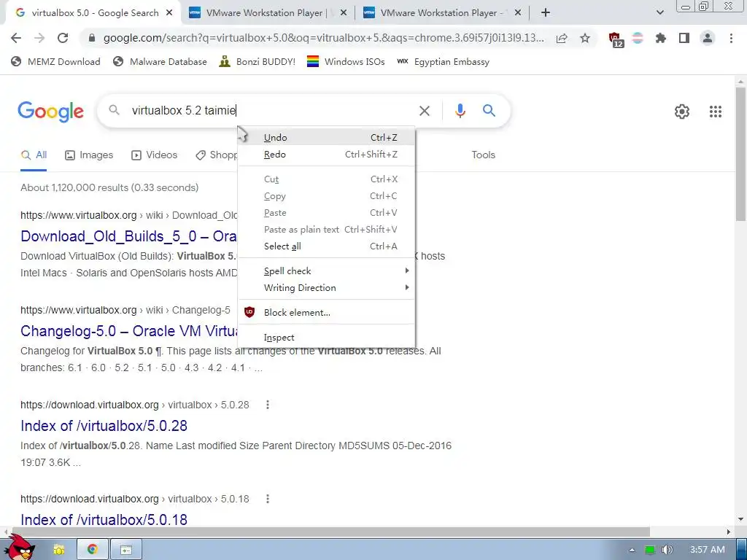The image size is (747, 560).
Task: Open the Chrome profile avatar
Action: (x=708, y=38)
